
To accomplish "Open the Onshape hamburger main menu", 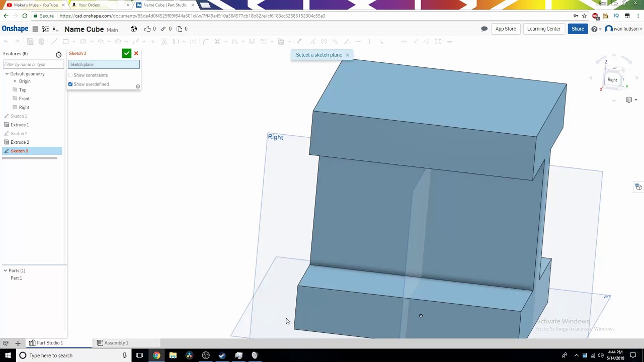I will 35,29.
